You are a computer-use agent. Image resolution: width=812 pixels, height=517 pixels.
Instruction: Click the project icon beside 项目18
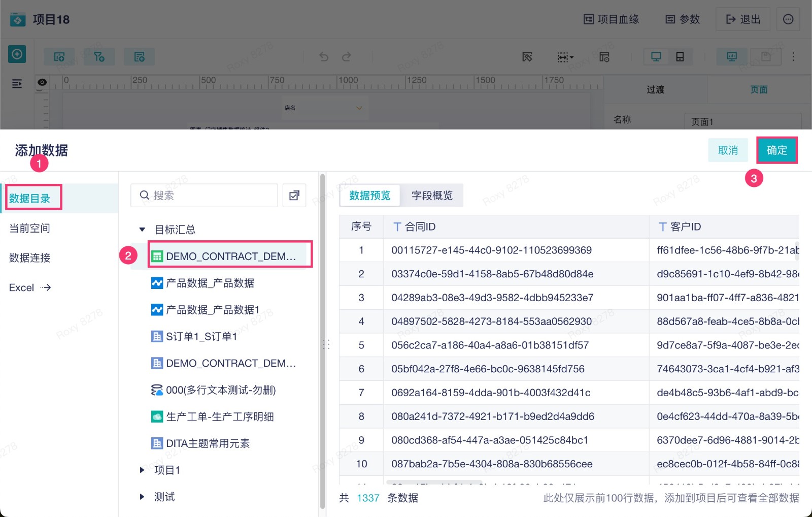[18, 19]
